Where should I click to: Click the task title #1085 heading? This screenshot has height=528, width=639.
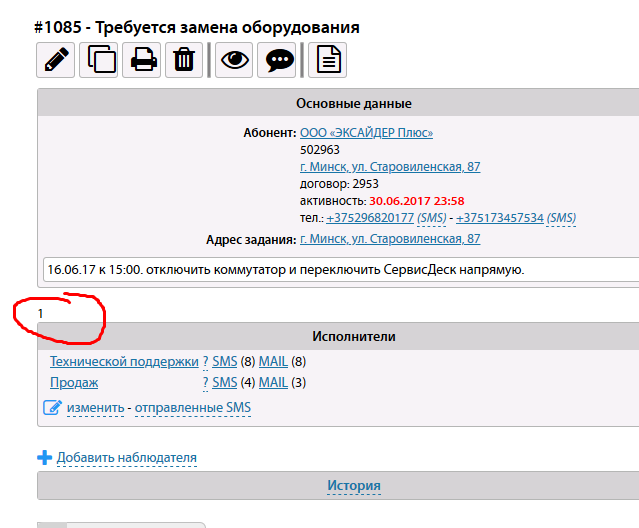(x=197, y=28)
